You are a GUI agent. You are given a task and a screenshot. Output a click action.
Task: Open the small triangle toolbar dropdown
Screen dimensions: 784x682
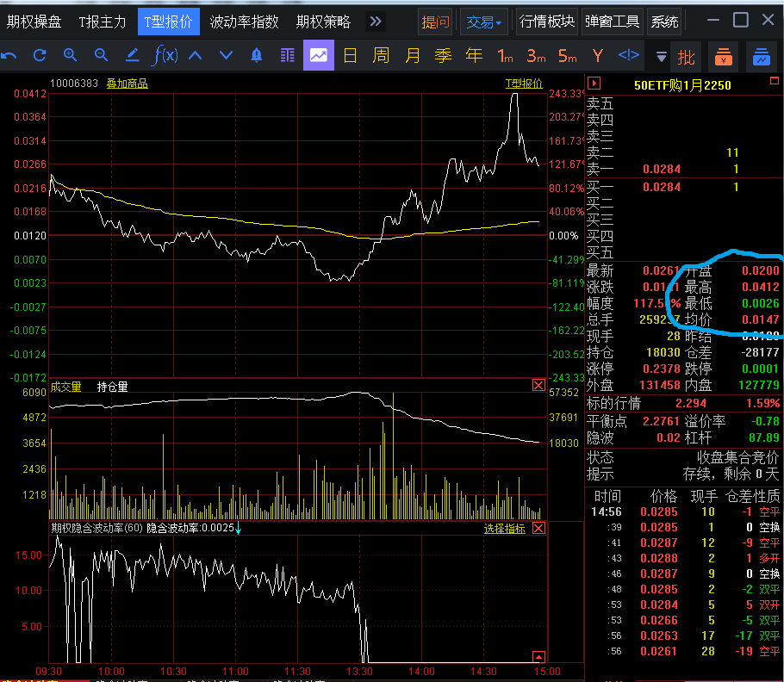(x=661, y=58)
